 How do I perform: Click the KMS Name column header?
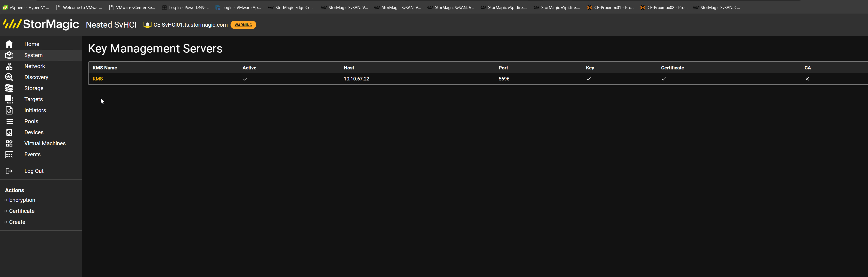105,68
